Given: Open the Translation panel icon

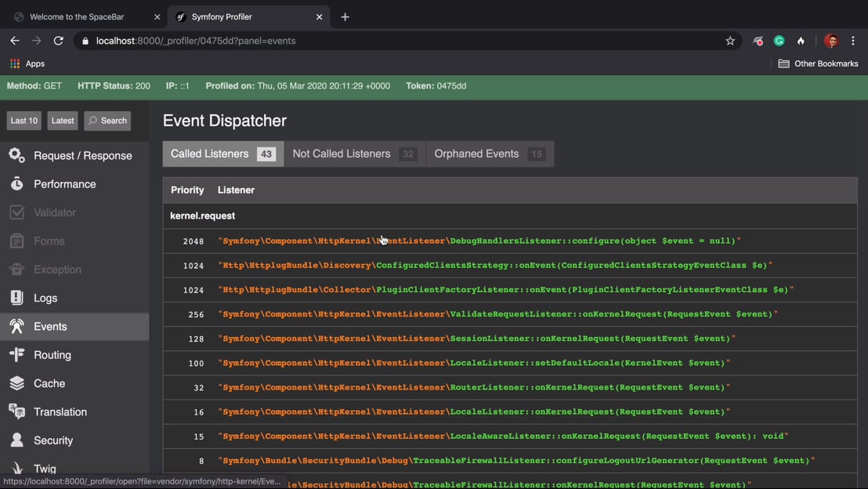Looking at the screenshot, I should pyautogui.click(x=16, y=411).
